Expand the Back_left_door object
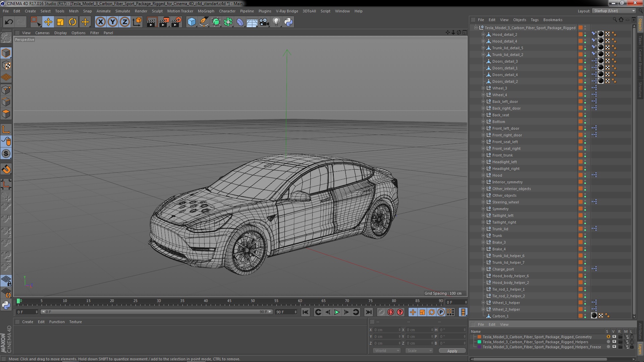The image size is (644, 362). (x=483, y=102)
